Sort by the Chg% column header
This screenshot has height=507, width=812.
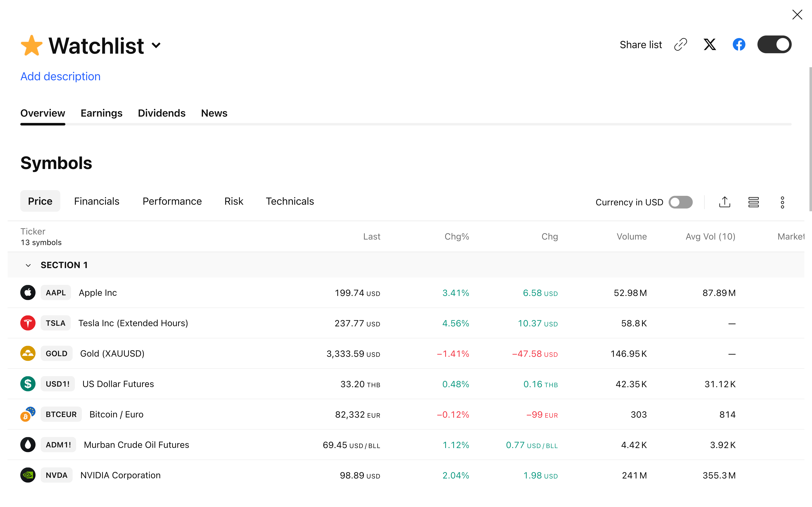456,237
